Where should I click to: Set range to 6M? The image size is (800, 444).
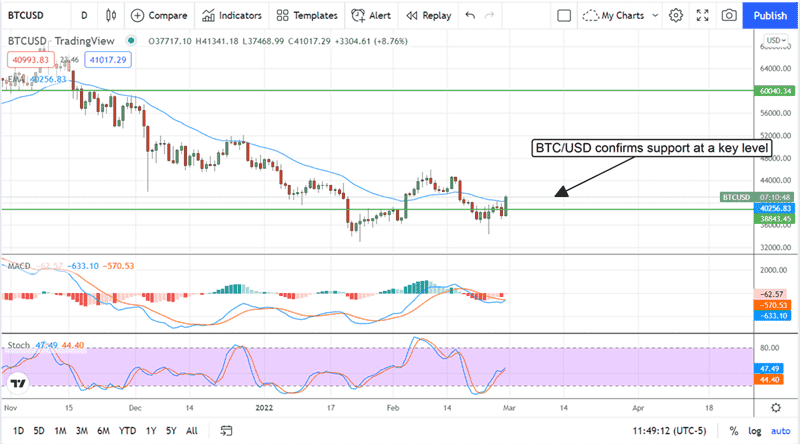tap(103, 431)
